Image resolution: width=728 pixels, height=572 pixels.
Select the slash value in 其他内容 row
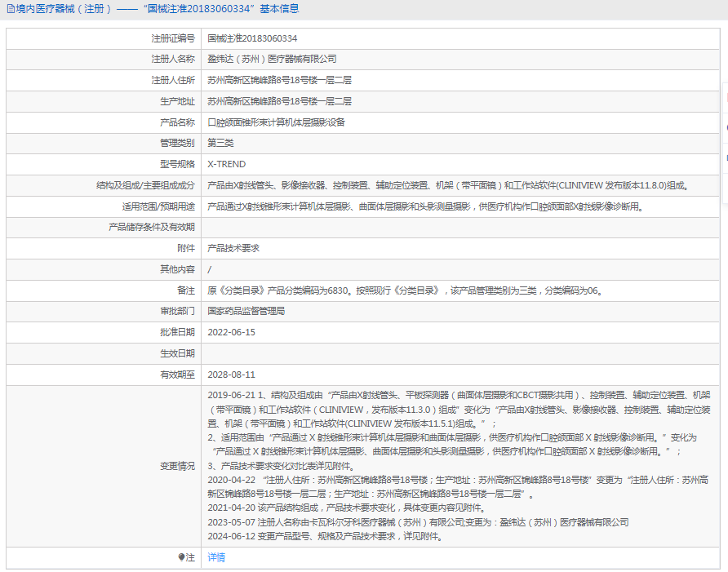[210, 269]
